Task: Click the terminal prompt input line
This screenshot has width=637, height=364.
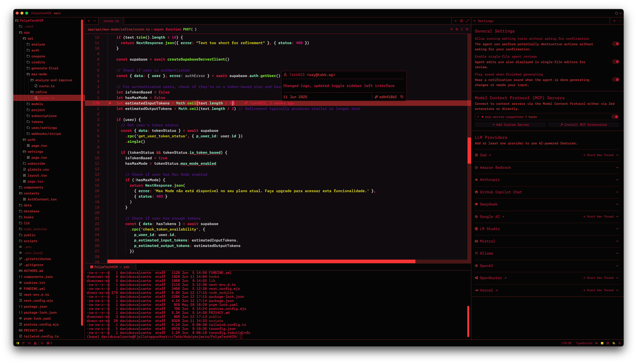Action: [165, 337]
